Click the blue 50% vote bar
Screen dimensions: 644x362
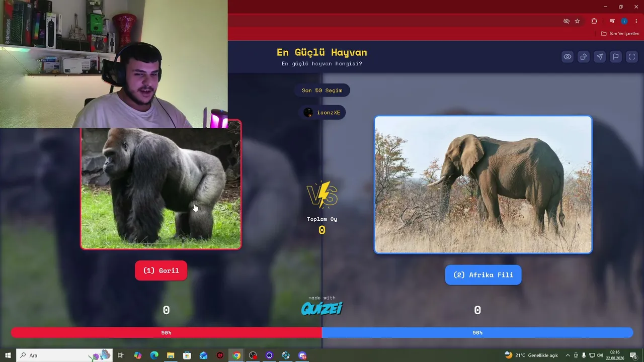click(477, 332)
